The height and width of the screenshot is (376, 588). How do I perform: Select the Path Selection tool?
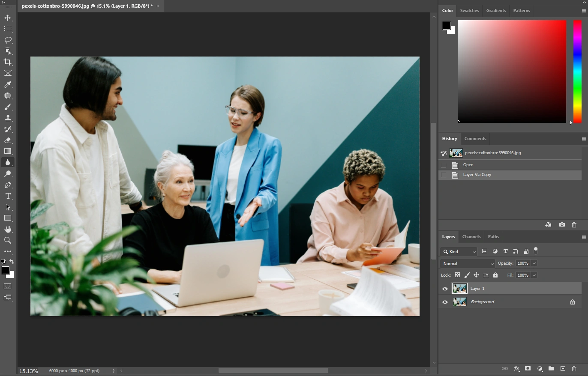[x=8, y=207]
